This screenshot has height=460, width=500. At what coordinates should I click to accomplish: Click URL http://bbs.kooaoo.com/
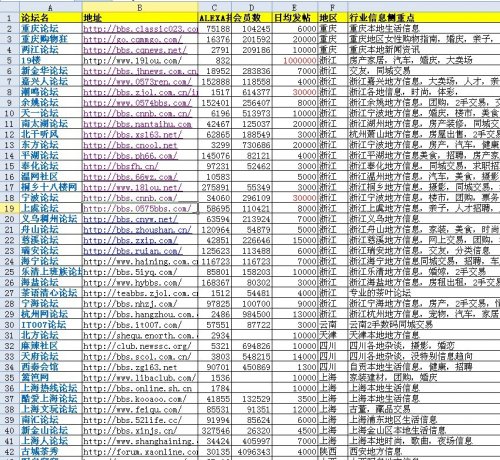[135, 399]
